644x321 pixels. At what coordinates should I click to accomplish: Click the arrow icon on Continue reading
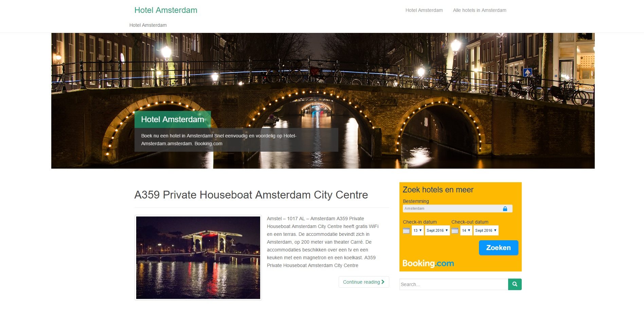pos(383,282)
